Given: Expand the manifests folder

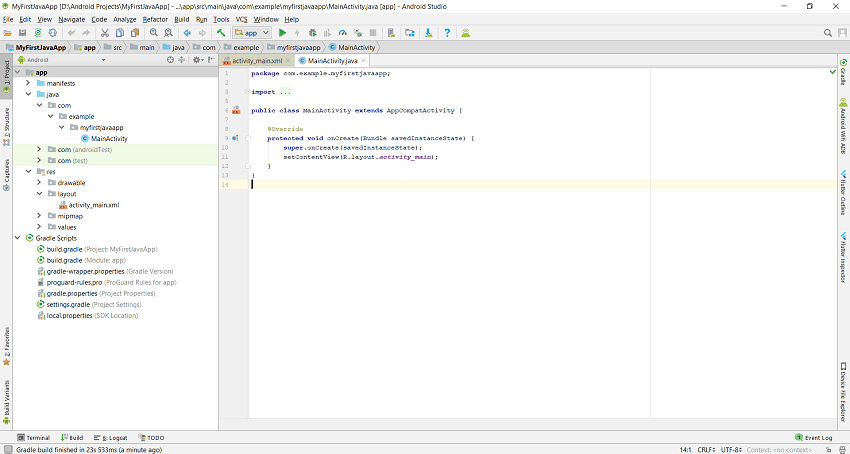Looking at the screenshot, I should point(26,83).
